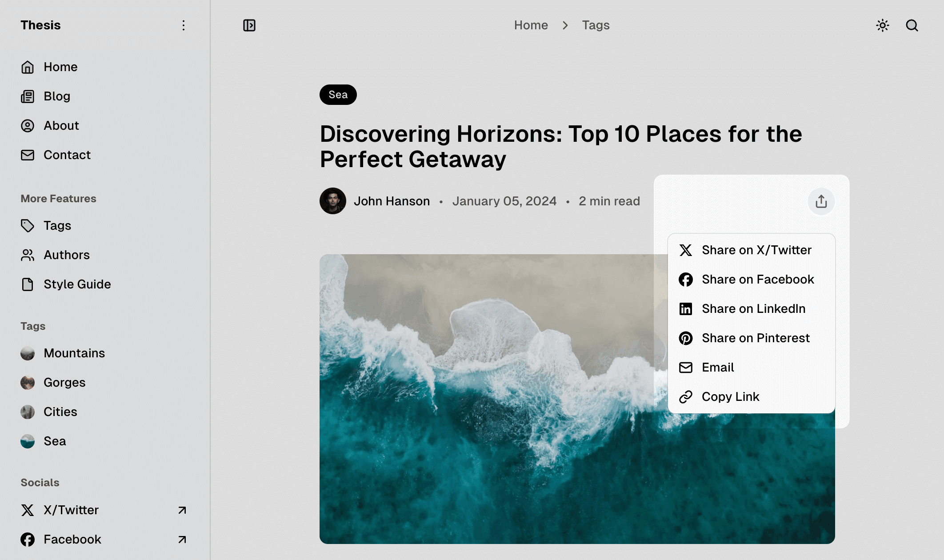Open the share menu icon above the article
Viewport: 944px width, 560px height.
(821, 201)
